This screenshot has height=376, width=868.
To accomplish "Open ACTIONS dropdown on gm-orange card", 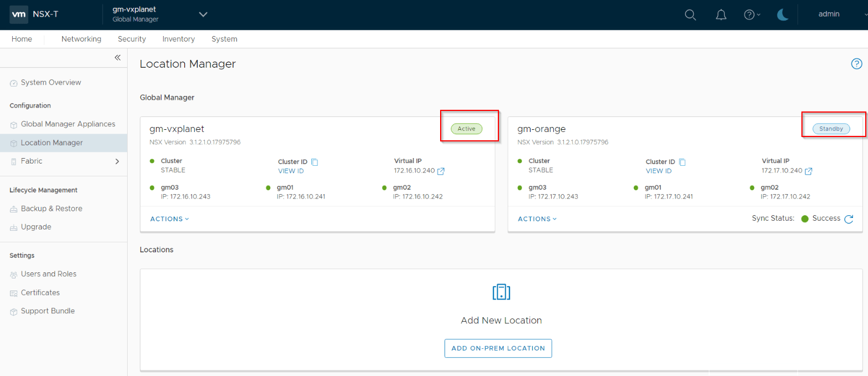I will [x=537, y=219].
